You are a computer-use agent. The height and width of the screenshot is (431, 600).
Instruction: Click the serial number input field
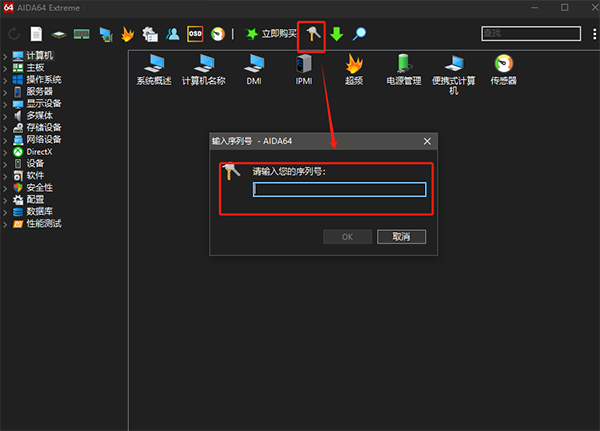coord(339,189)
